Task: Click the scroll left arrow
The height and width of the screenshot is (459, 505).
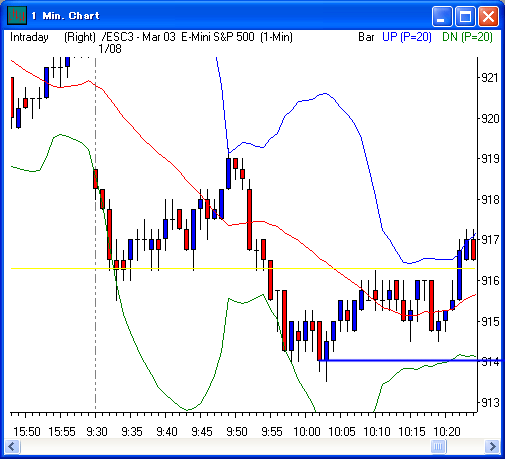Action: (x=13, y=446)
